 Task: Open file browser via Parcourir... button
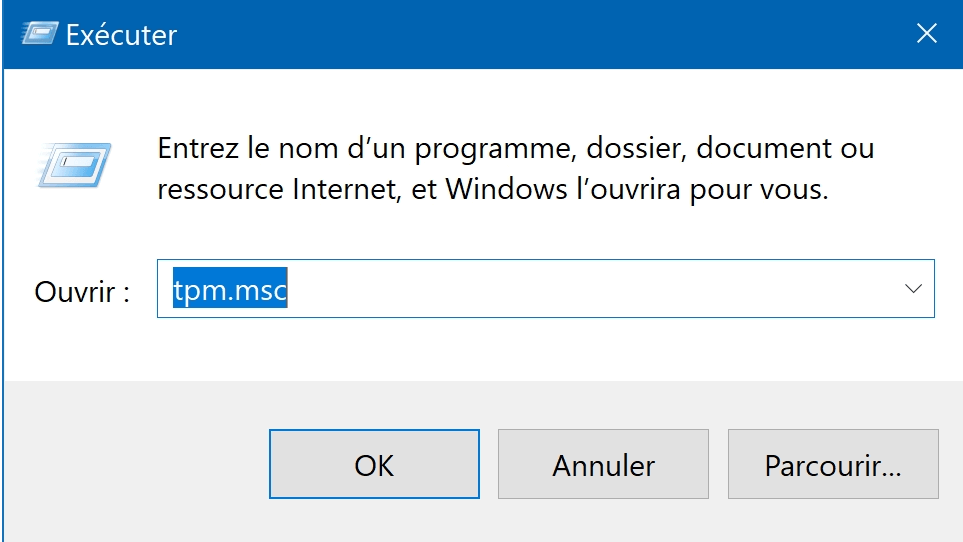click(x=832, y=464)
